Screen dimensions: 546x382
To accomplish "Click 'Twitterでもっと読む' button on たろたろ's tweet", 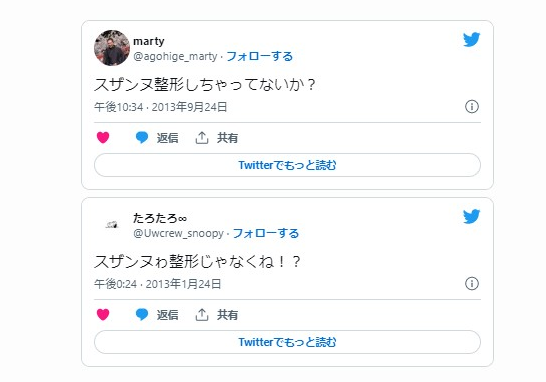I will [287, 342].
